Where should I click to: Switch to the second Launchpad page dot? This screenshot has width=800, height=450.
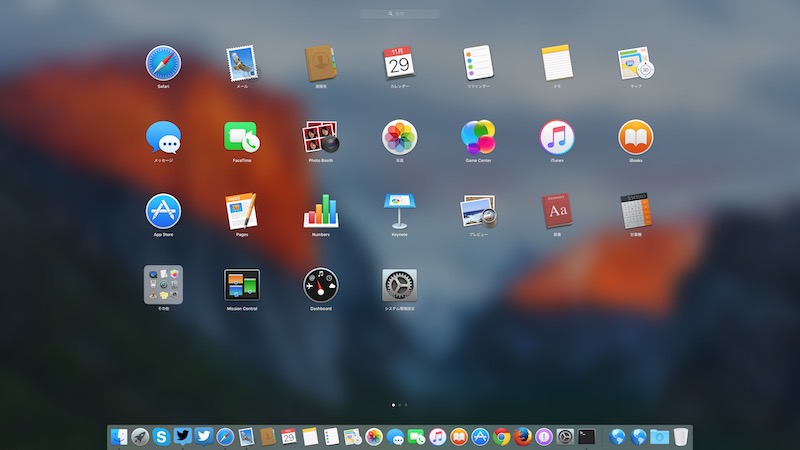pos(400,405)
